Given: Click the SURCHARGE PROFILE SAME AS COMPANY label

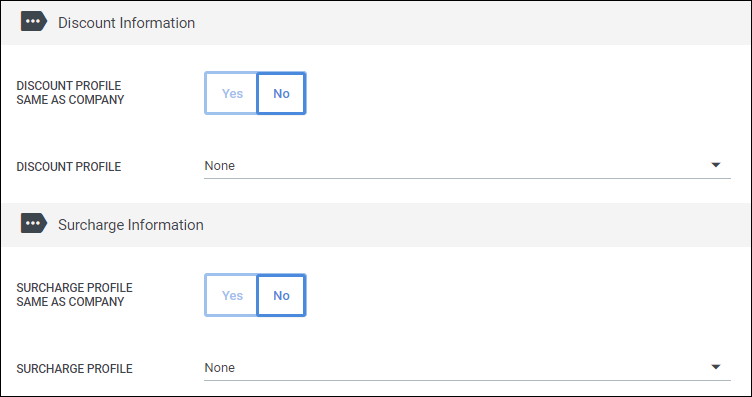Looking at the screenshot, I should [x=74, y=294].
